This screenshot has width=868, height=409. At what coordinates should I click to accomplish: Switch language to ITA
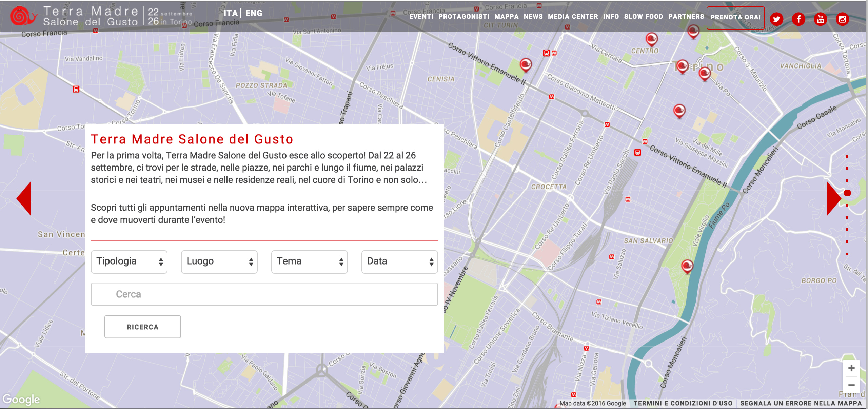[231, 13]
